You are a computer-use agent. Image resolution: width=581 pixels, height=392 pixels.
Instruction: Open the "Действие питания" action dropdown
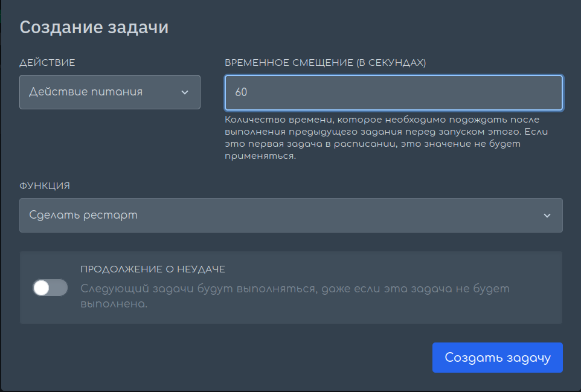110,92
